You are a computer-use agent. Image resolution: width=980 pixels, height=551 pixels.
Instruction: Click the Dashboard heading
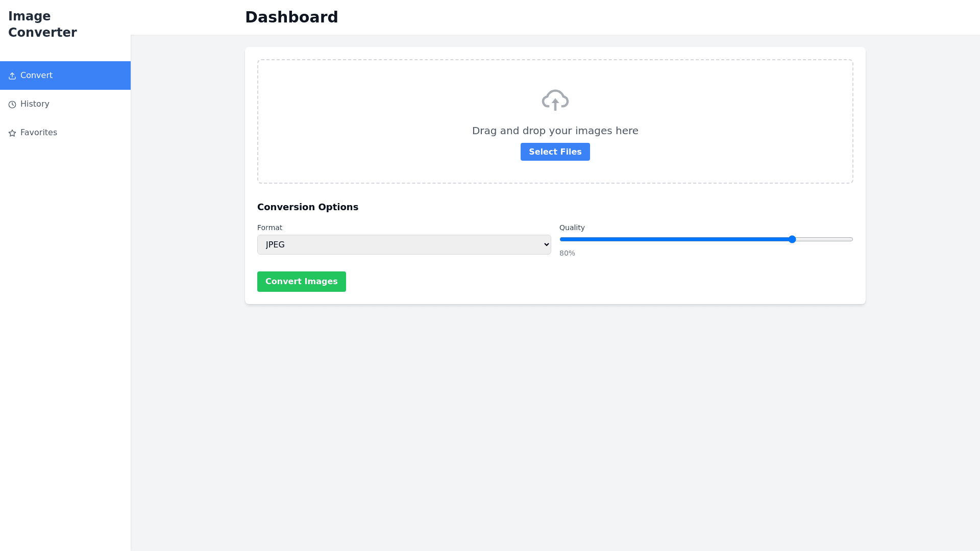(x=291, y=17)
